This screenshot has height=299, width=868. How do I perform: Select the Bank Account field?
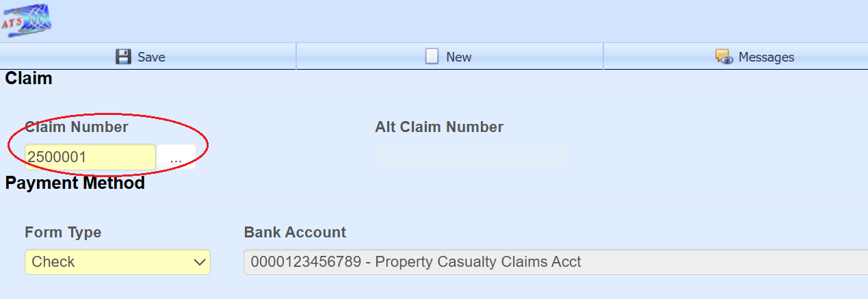pos(554,262)
